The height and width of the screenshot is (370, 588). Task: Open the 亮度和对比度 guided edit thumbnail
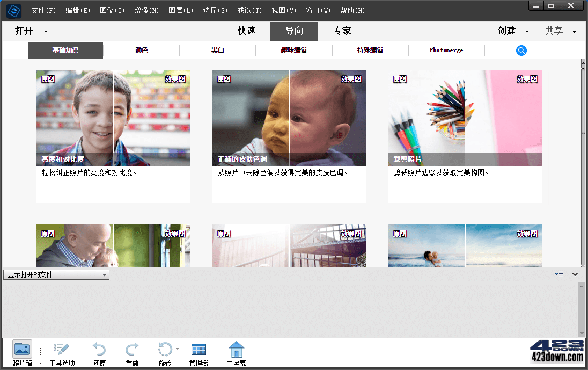click(113, 117)
